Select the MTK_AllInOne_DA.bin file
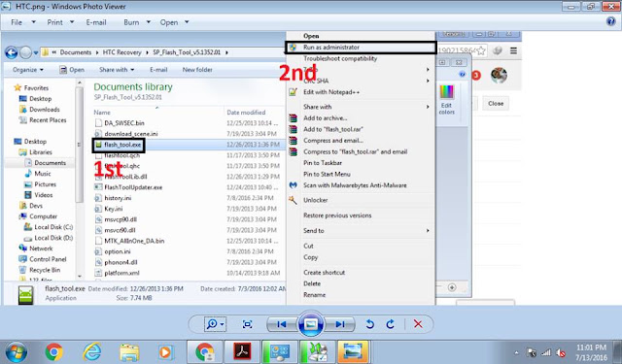 tap(134, 241)
